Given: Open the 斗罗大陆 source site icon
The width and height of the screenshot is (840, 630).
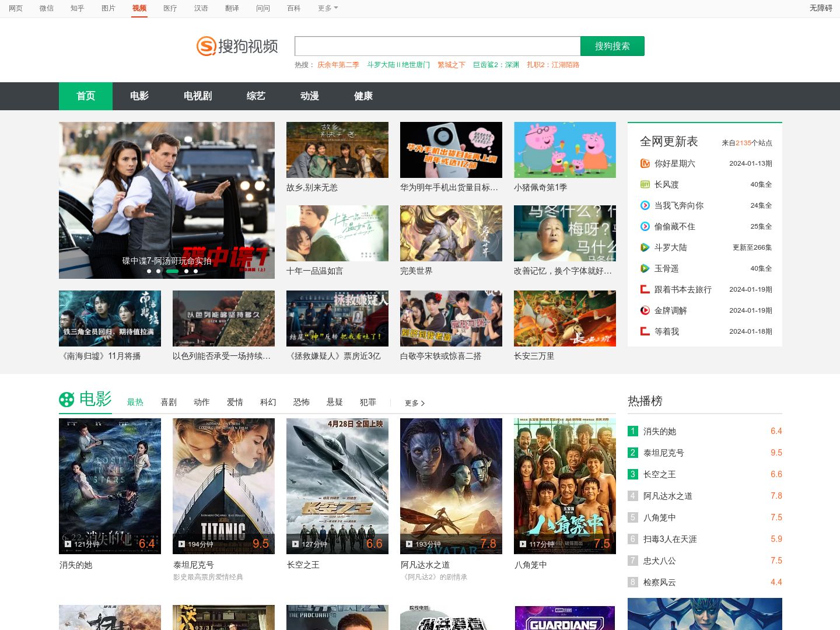Looking at the screenshot, I should 645,247.
